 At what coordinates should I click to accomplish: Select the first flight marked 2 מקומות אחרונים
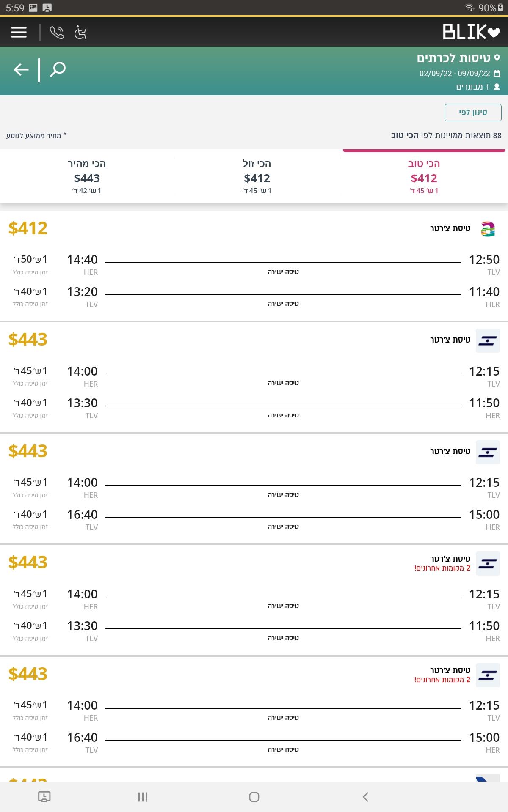(x=254, y=601)
